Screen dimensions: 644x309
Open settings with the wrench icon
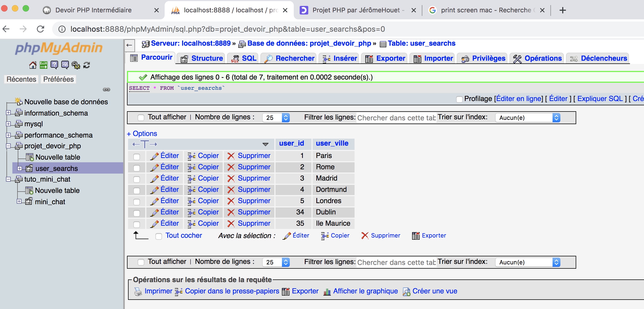(76, 64)
